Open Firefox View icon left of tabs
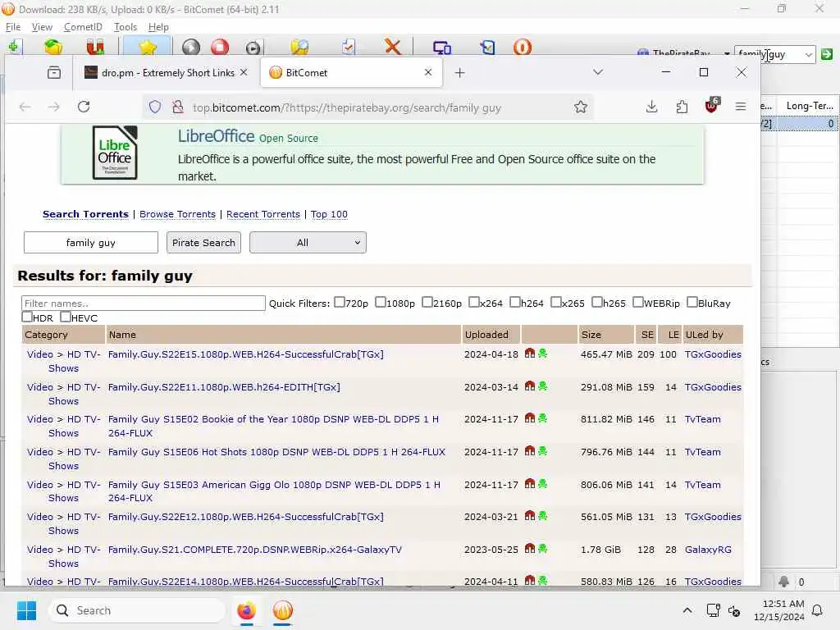Image resolution: width=840 pixels, height=630 pixels. point(54,72)
